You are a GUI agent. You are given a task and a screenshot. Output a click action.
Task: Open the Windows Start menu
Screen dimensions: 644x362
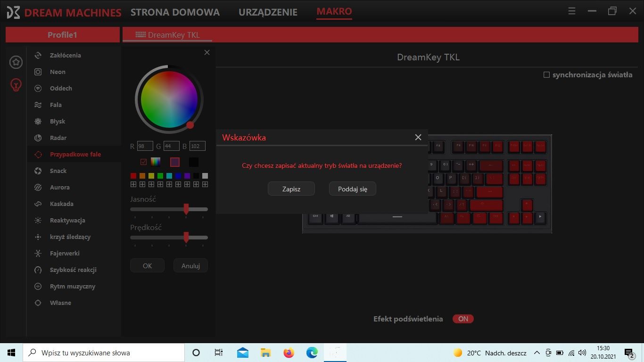tap(11, 353)
